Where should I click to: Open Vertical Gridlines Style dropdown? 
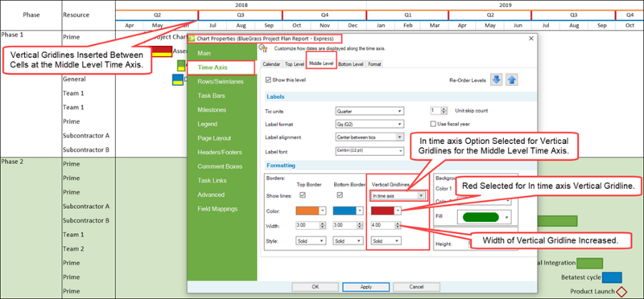(386, 241)
